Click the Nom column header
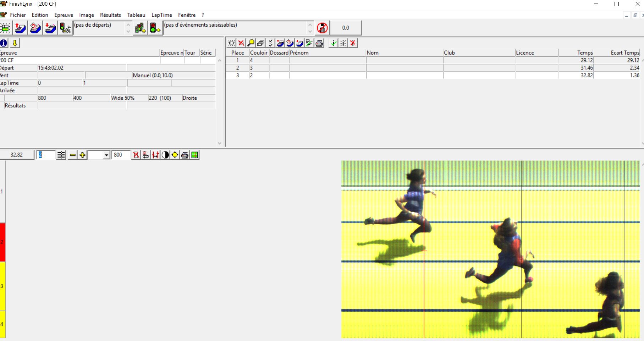This screenshot has height=341, width=644. coord(404,53)
